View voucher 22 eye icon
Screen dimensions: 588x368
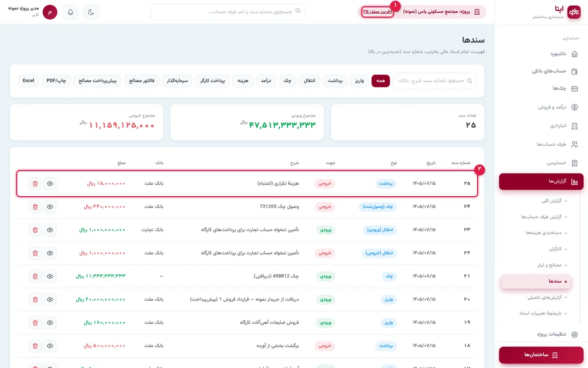50,253
